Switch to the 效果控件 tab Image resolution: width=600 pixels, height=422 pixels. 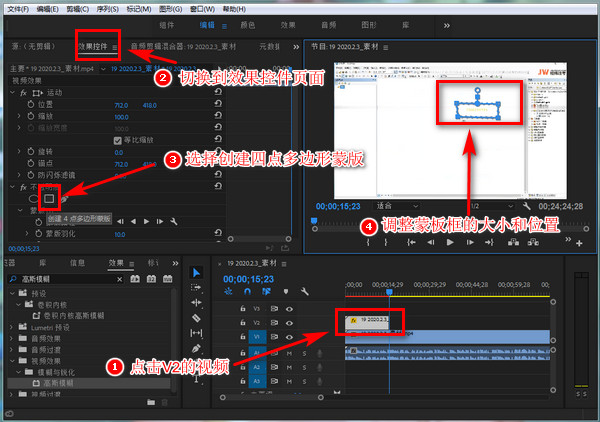93,47
